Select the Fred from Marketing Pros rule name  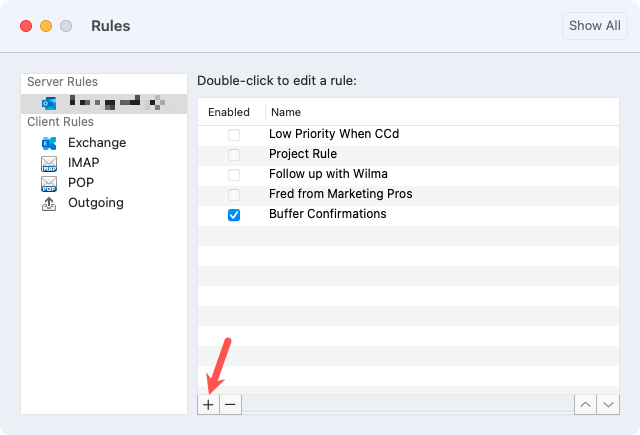pos(341,194)
